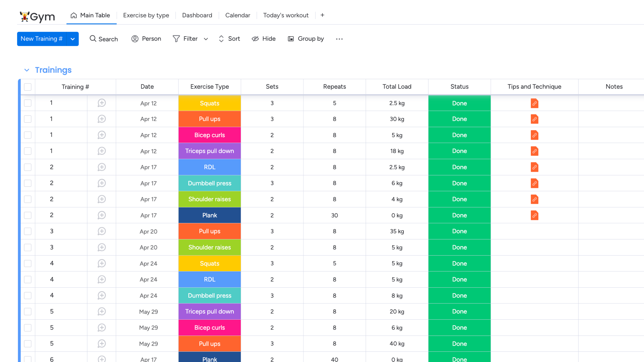Expand the New Training # dropdown arrow
Screen dimensions: 644x362
pos(73,39)
